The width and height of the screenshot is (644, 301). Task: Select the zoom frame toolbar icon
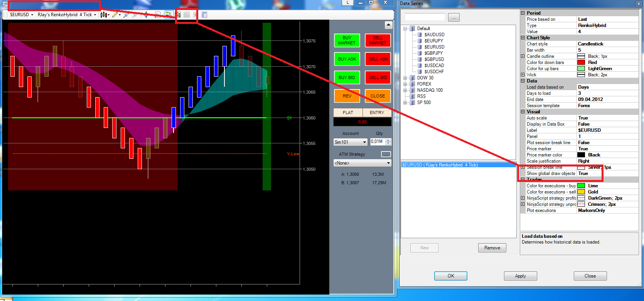point(157,15)
